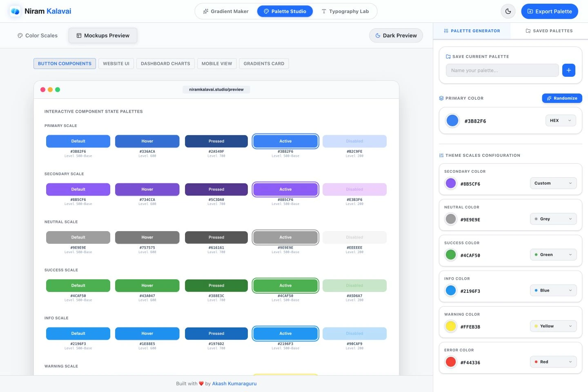The height and width of the screenshot is (392, 588).
Task: Pick the error color red swatch
Action: pos(451,362)
